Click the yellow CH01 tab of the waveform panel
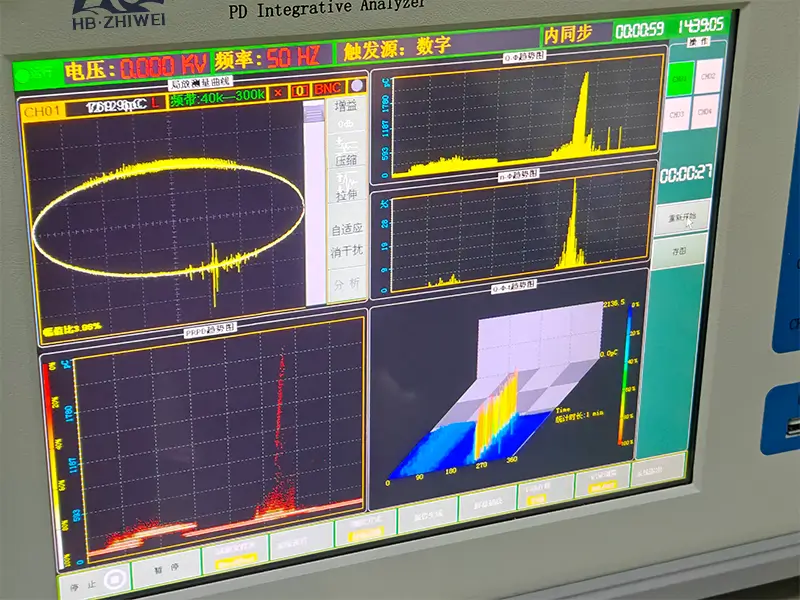Image resolution: width=800 pixels, height=600 pixels. (43, 112)
